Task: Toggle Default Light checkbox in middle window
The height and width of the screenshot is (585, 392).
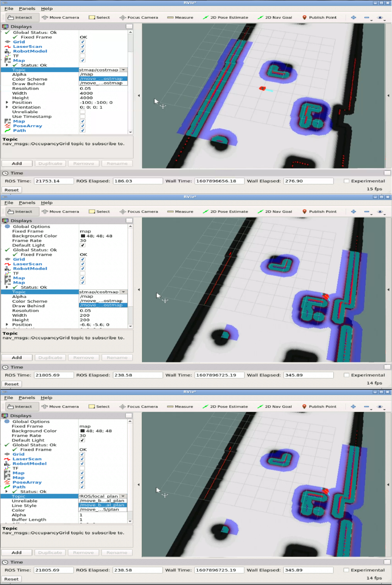Action: coord(82,245)
